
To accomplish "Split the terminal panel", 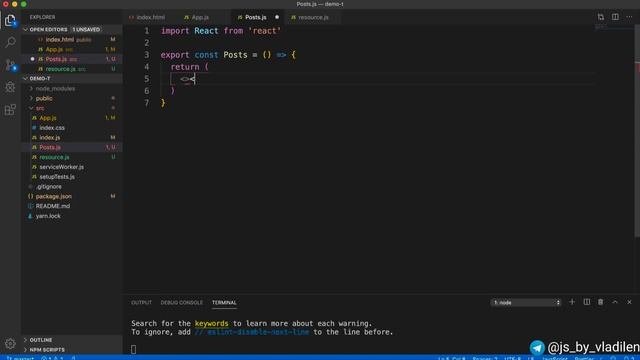I will pos(587,302).
